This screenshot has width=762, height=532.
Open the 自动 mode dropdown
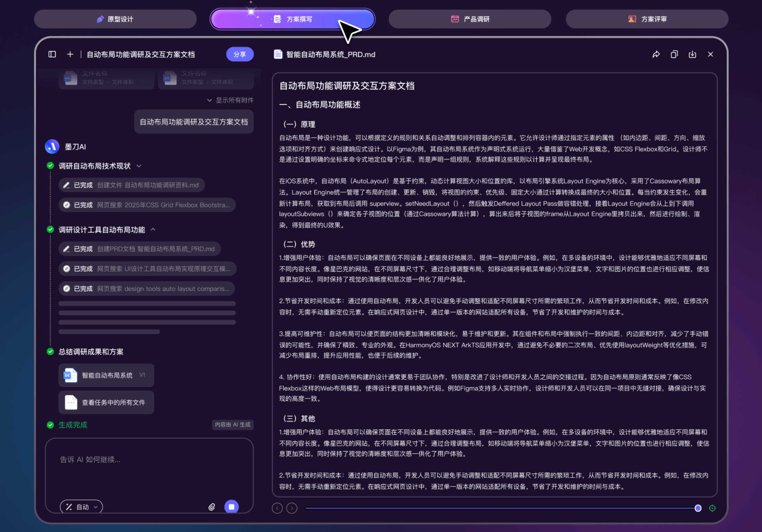81,507
